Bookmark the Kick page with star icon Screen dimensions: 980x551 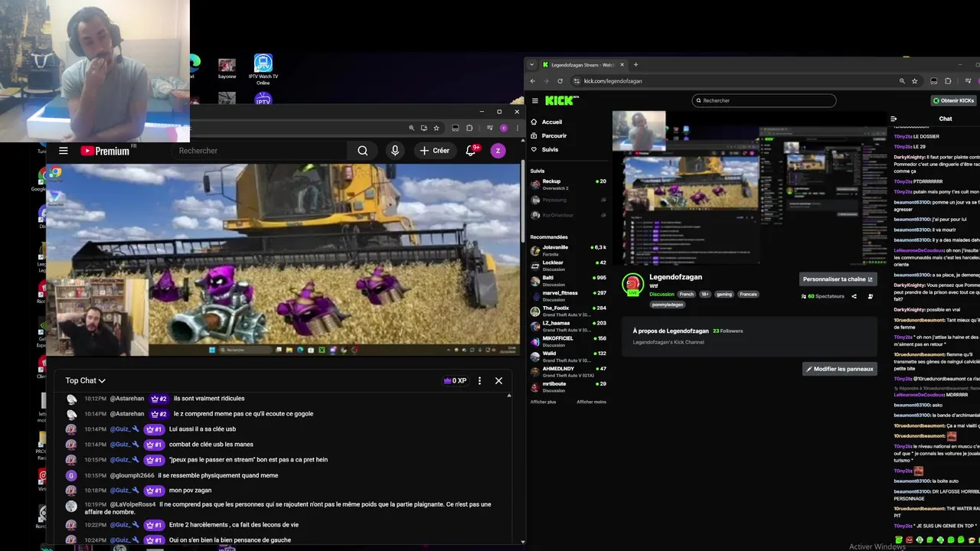(914, 81)
